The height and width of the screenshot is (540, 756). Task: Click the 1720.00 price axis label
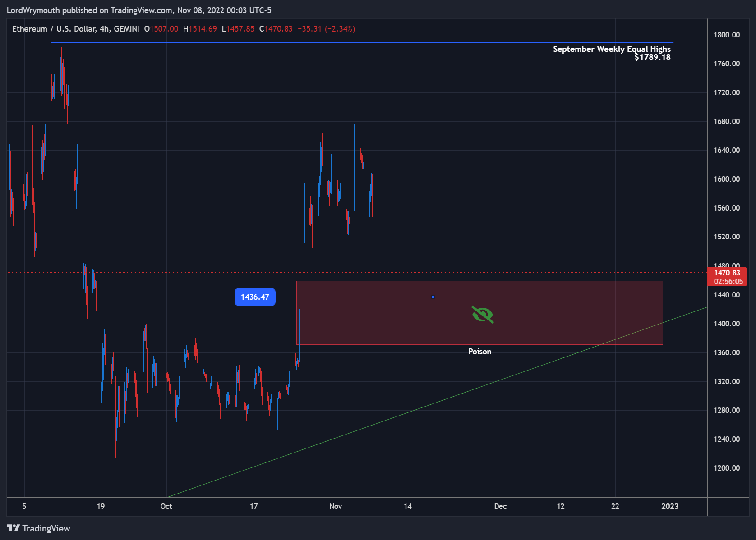pos(727,92)
